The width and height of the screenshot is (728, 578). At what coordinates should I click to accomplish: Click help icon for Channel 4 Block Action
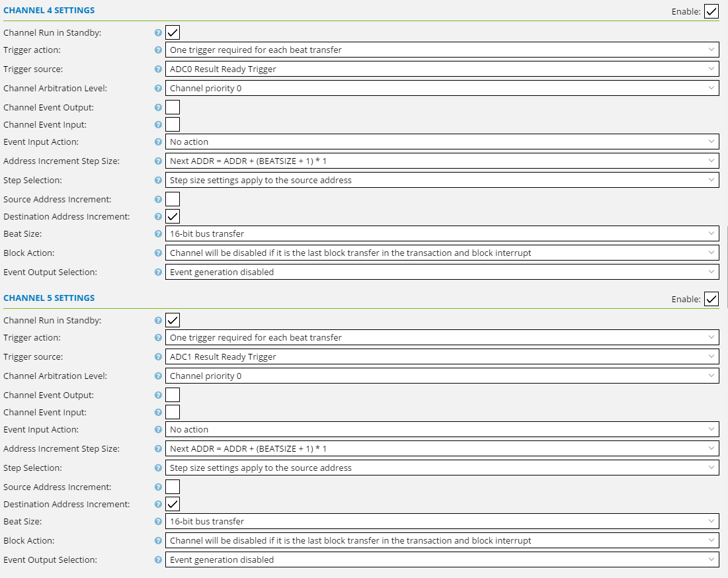pyautogui.click(x=158, y=253)
